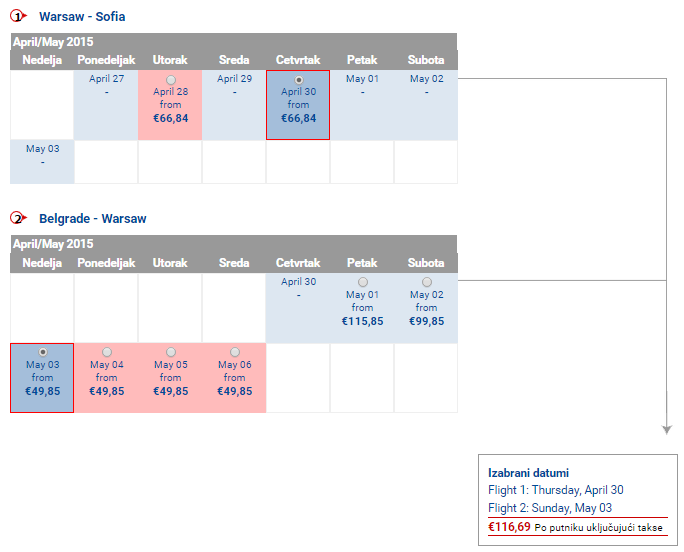684x552 pixels.
Task: Click the flight 2 numbered arrow icon
Action: point(18,218)
